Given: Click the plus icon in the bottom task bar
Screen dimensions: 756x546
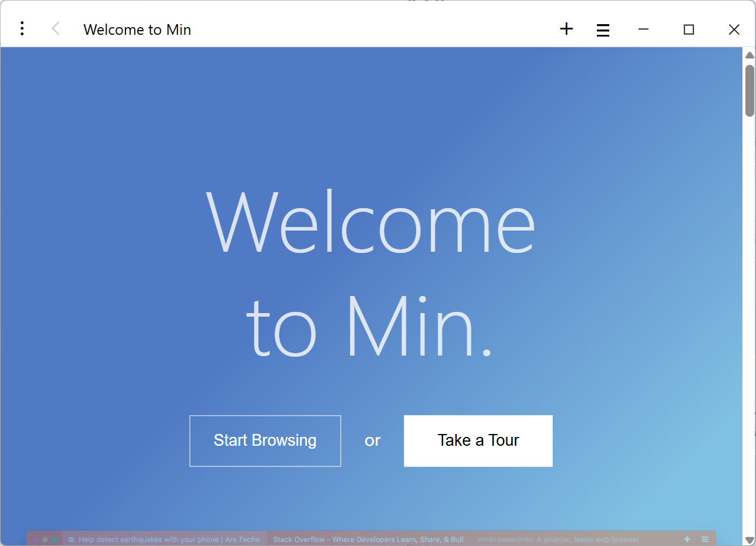Looking at the screenshot, I should coord(687,539).
